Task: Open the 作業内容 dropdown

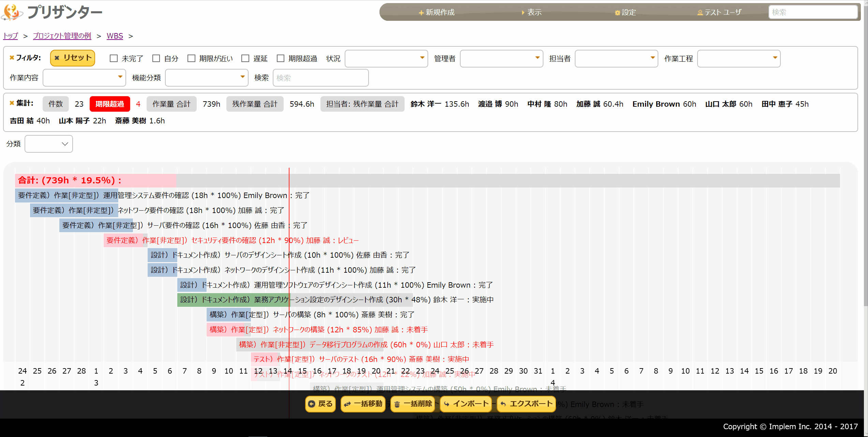Action: point(84,78)
